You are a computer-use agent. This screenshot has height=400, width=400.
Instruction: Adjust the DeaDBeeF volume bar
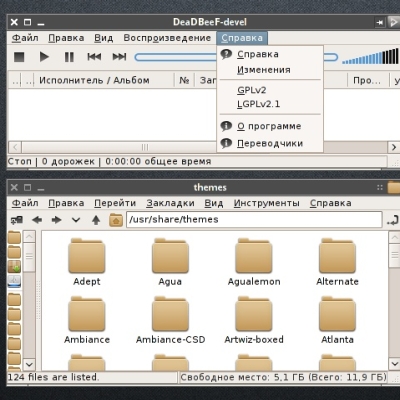click(x=370, y=57)
